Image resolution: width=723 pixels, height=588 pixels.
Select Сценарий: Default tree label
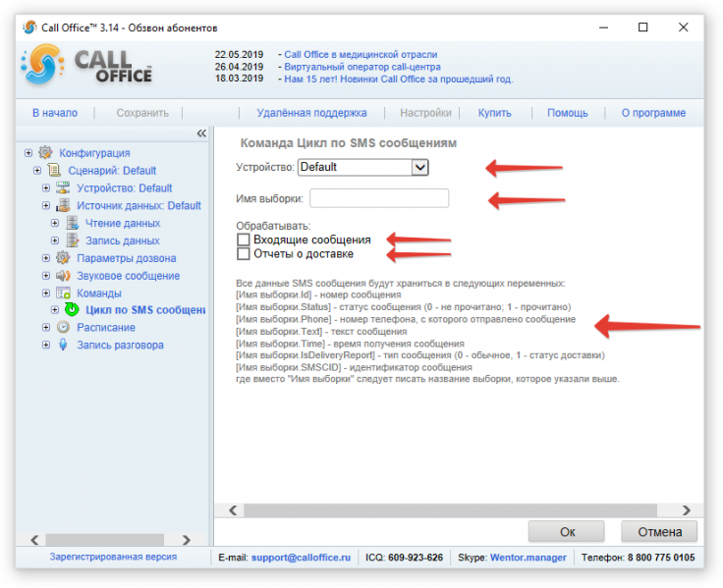112,171
